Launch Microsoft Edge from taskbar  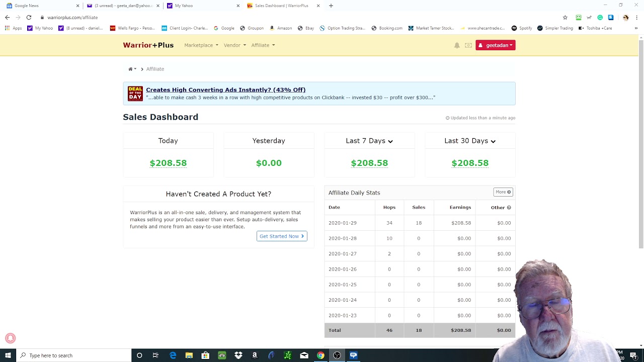click(173, 355)
